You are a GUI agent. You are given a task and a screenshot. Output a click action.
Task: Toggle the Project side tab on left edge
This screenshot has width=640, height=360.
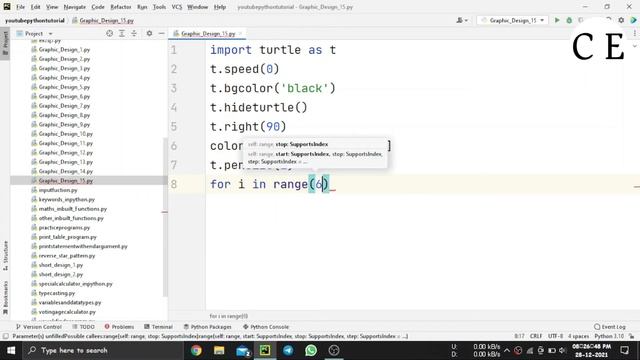(5, 43)
